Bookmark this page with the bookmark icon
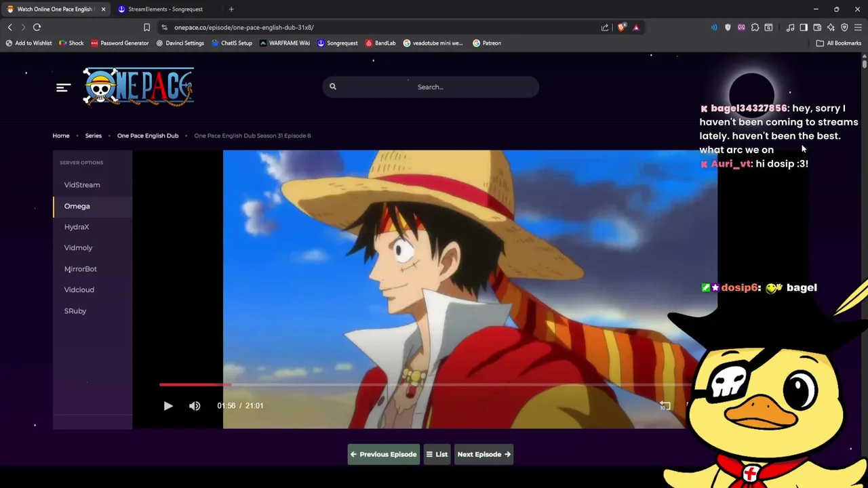 (146, 27)
